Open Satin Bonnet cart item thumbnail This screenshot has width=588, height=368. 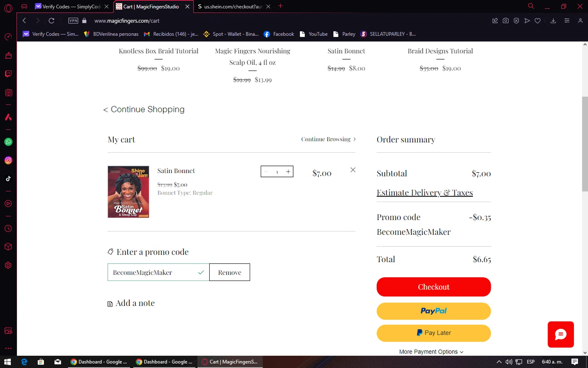coord(128,192)
